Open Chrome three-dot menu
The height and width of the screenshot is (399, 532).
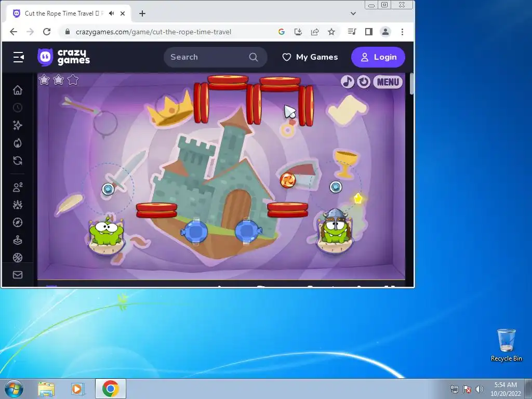403,32
